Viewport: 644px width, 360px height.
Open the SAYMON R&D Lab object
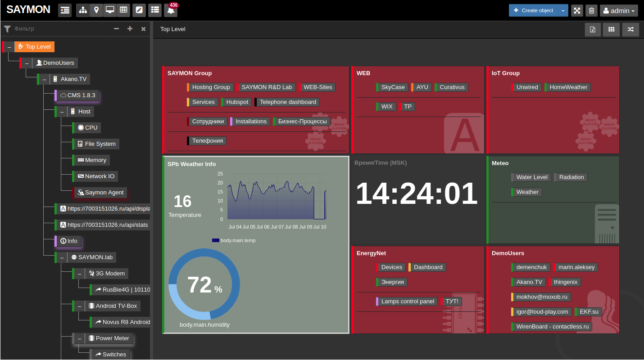pos(267,87)
